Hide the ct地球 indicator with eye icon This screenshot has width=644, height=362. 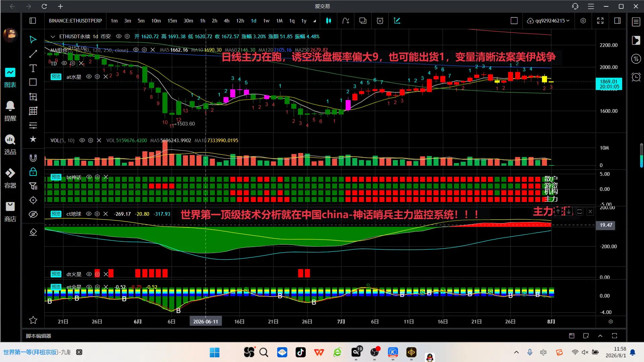pyautogui.click(x=89, y=214)
